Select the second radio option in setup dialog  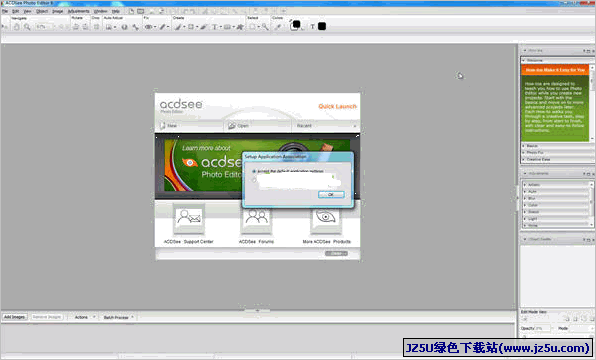(x=254, y=180)
